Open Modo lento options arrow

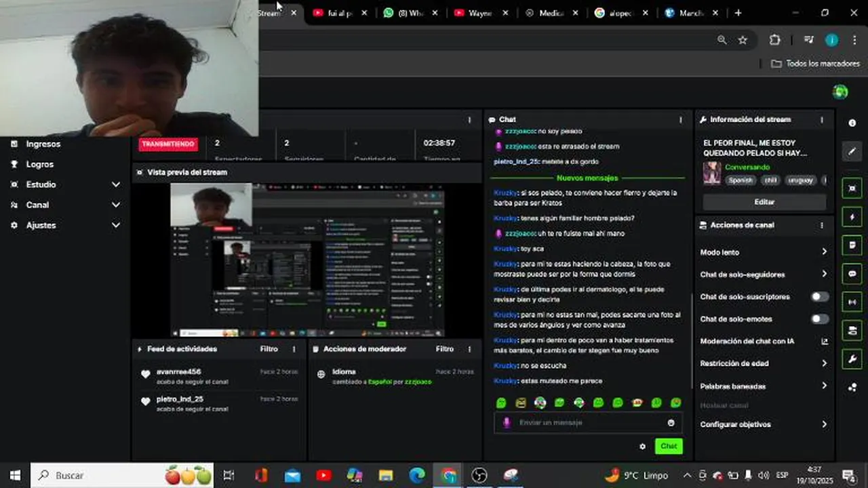coord(825,252)
